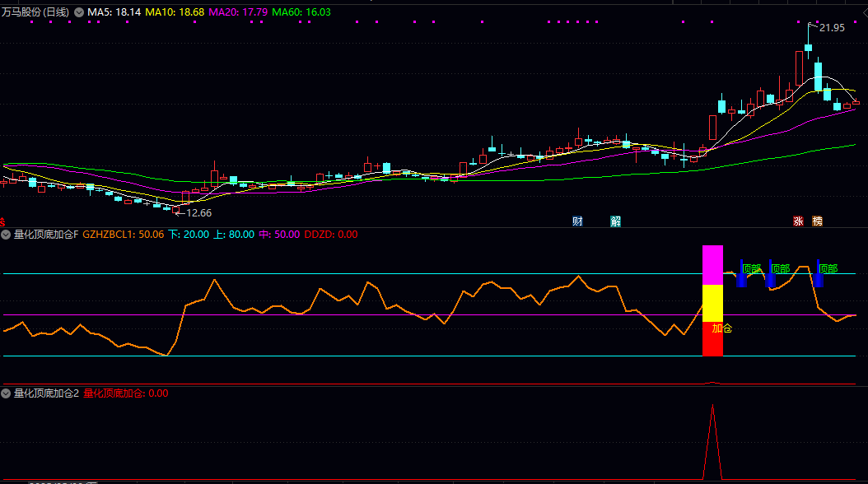Click the diamond marker at chart's right edge
This screenshot has height=484, width=868.
tap(856, 101)
